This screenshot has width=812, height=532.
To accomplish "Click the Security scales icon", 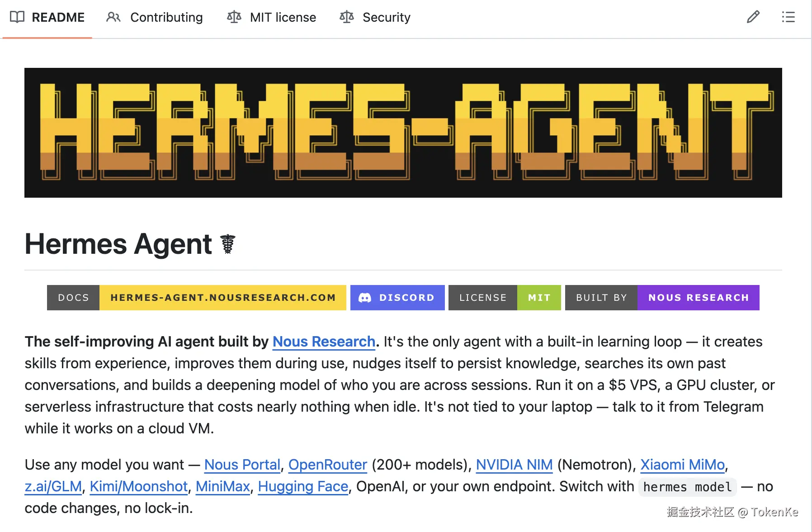I will (x=347, y=17).
